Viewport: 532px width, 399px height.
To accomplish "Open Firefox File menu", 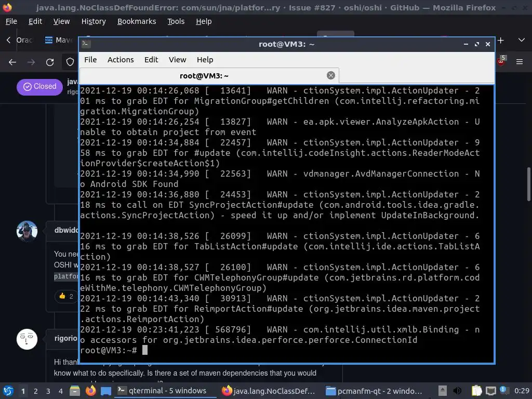I will pos(11,21).
